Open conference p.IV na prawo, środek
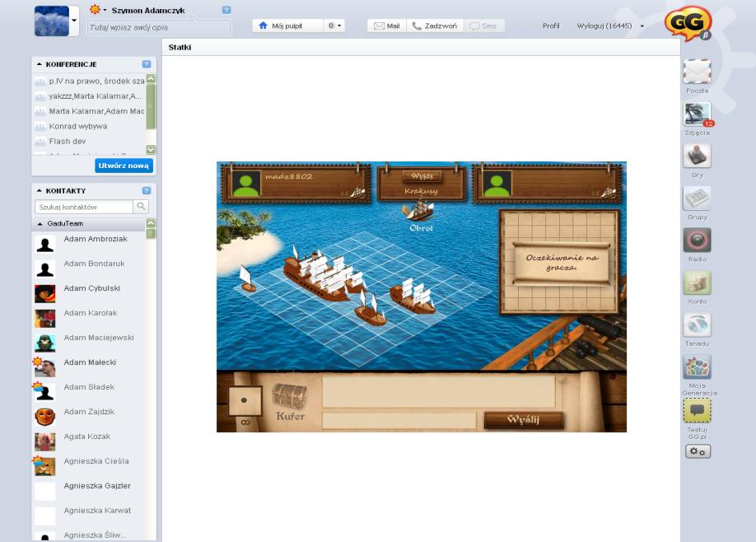 coord(89,81)
